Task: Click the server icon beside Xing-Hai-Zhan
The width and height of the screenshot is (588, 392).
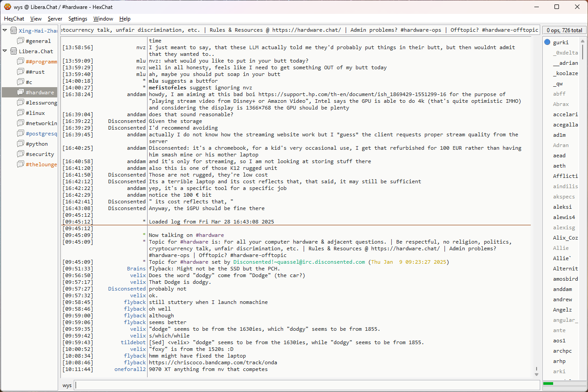Action: coord(13,31)
